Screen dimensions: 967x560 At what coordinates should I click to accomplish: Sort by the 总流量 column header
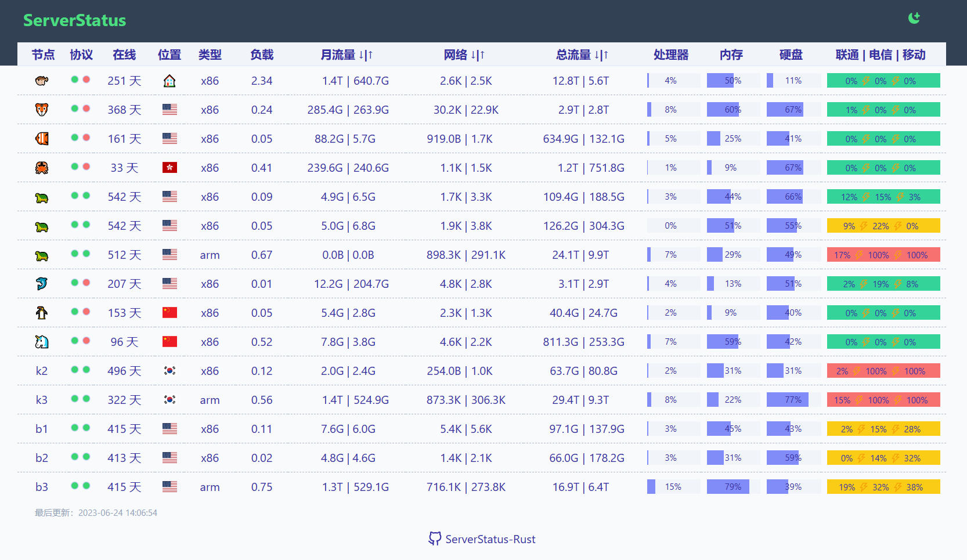(582, 55)
